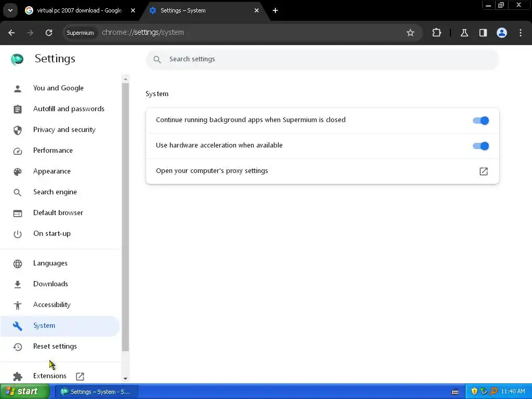Screen dimensions: 532x399
Task: Click the download arrow icon for Downloads
Action: 18,284
